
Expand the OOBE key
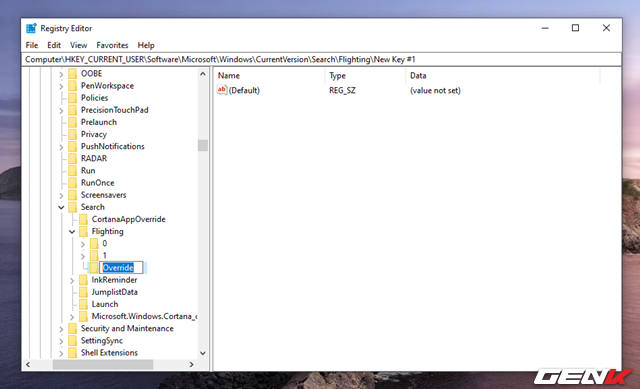(61, 74)
